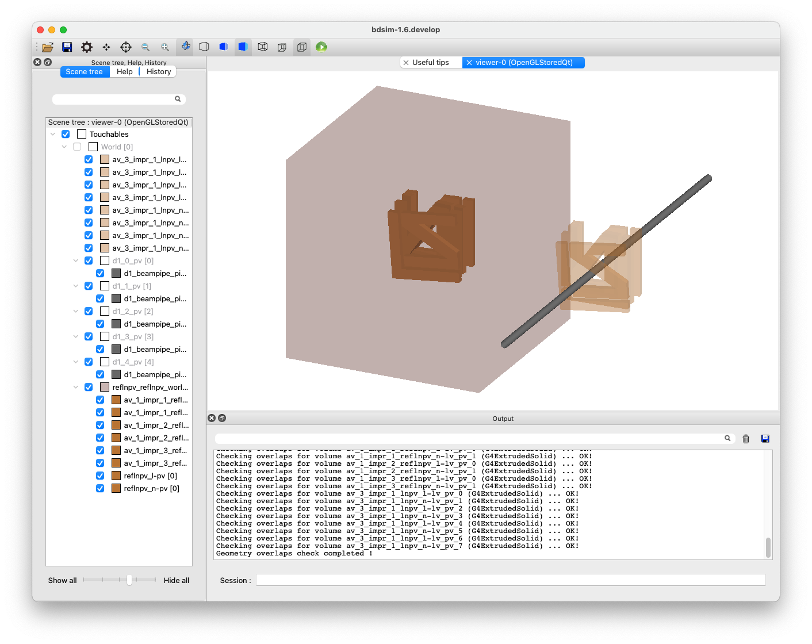Click the floppy disk save icon in toolbar
The width and height of the screenshot is (812, 644).
[67, 47]
